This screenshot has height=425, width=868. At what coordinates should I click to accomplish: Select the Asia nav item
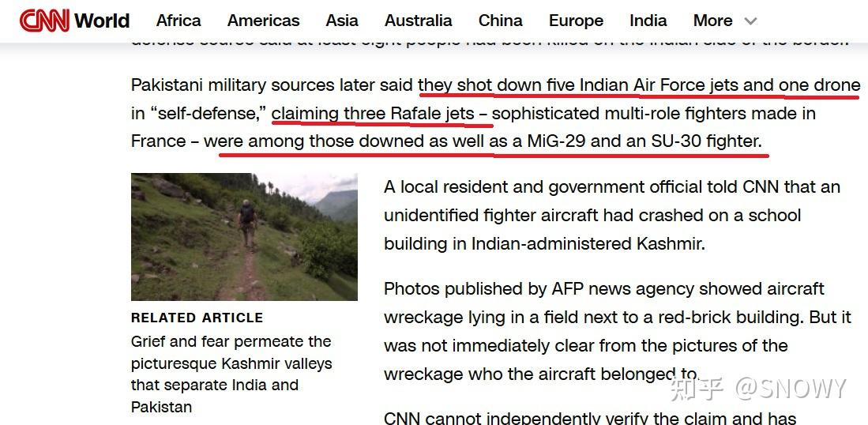342,21
